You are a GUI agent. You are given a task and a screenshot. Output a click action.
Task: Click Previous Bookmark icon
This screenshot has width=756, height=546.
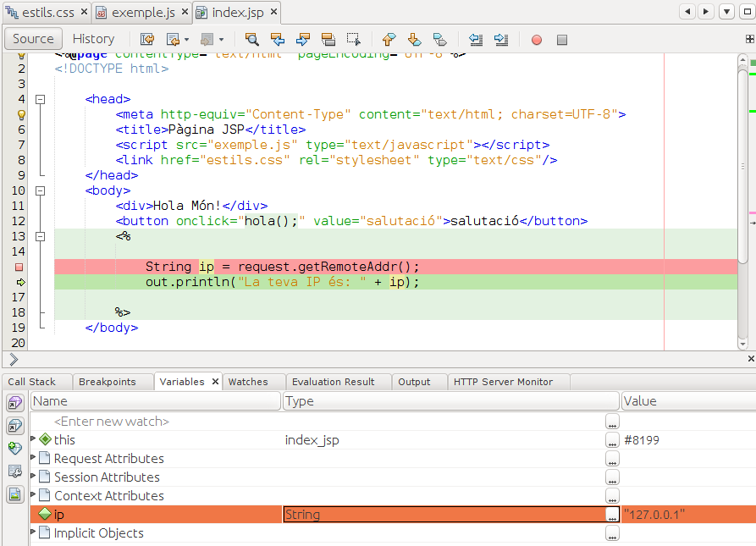coord(389,40)
